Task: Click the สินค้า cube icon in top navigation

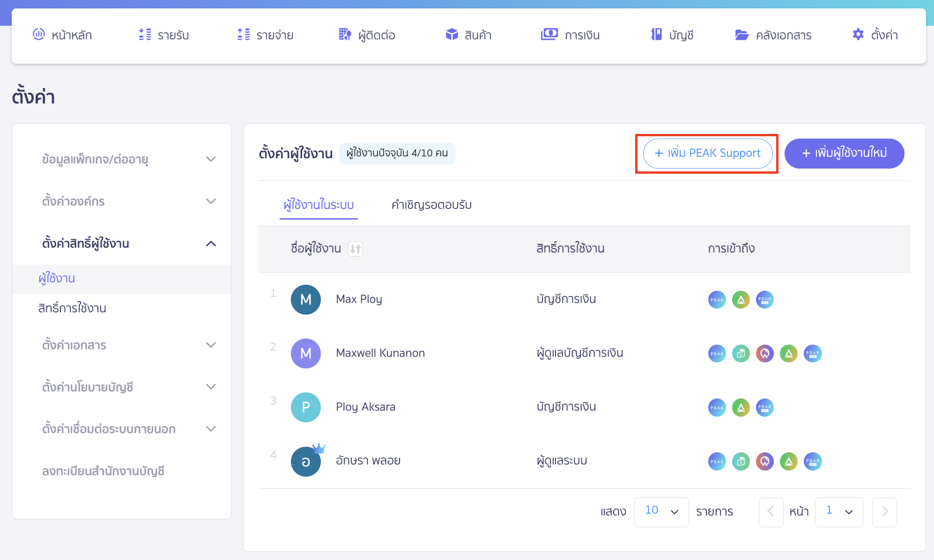Action: [x=452, y=34]
